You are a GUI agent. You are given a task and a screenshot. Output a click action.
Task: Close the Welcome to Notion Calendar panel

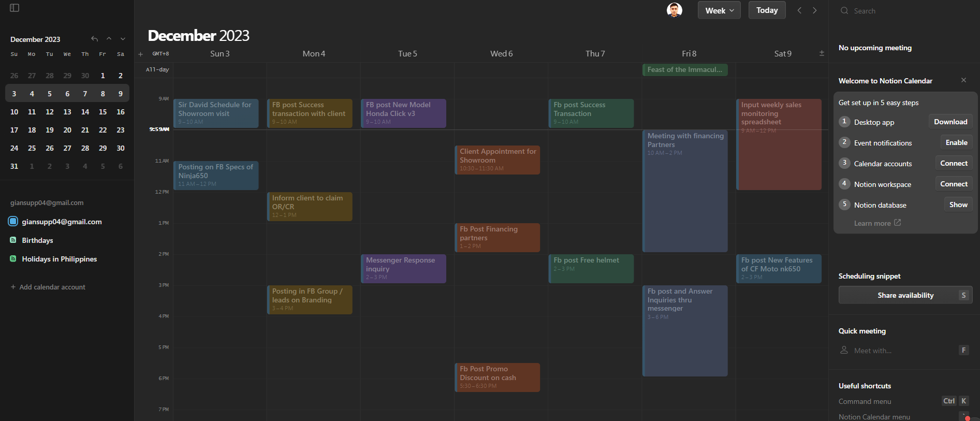pos(963,80)
